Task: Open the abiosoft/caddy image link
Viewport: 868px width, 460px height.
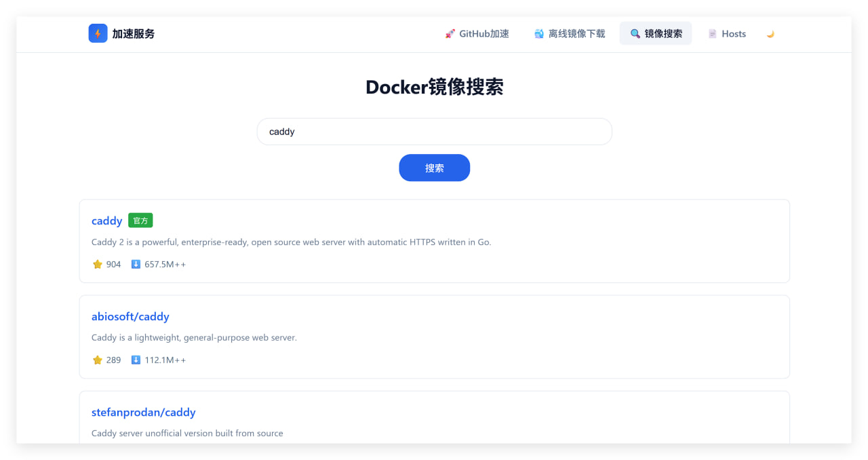Action: pyautogui.click(x=130, y=316)
